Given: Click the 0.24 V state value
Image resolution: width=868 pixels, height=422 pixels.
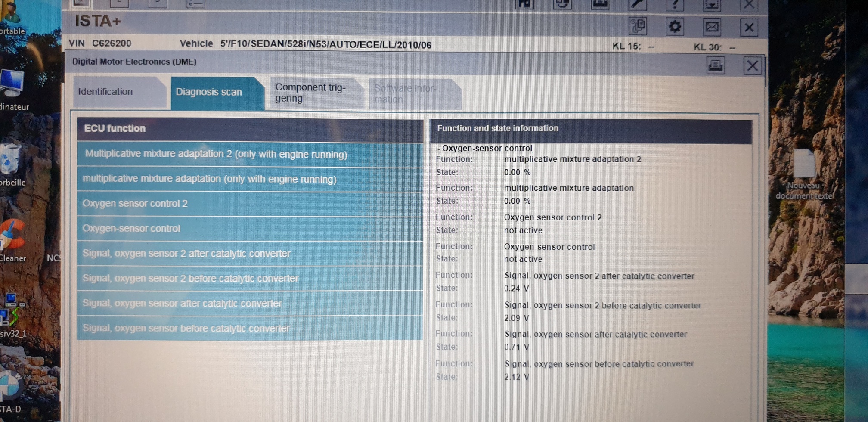Looking at the screenshot, I should coord(516,288).
